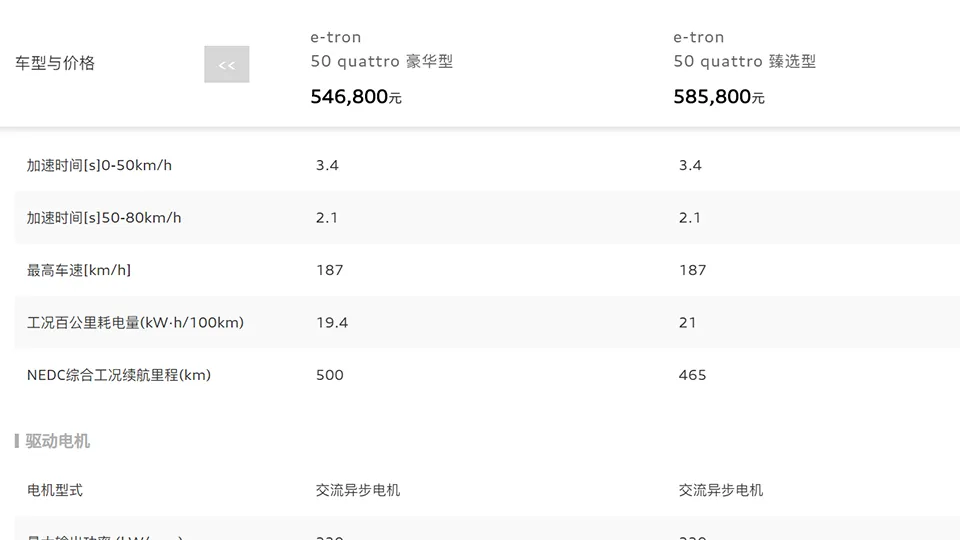Click the 电机型式 row label

tap(54, 490)
